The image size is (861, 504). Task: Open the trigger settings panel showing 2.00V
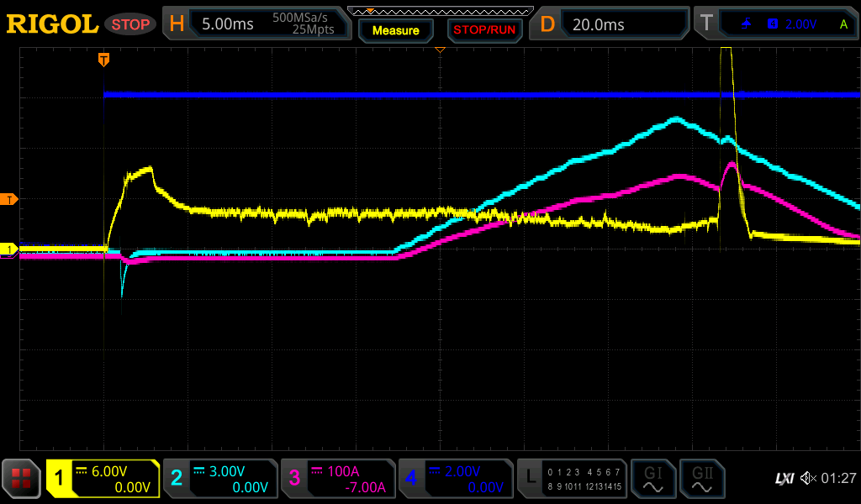pyautogui.click(x=775, y=24)
